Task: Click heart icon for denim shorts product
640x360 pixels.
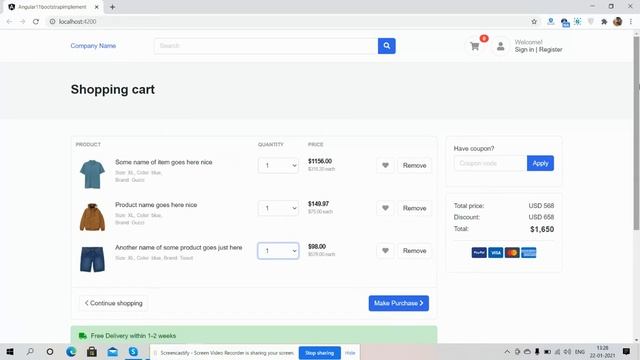Action: [x=385, y=251]
